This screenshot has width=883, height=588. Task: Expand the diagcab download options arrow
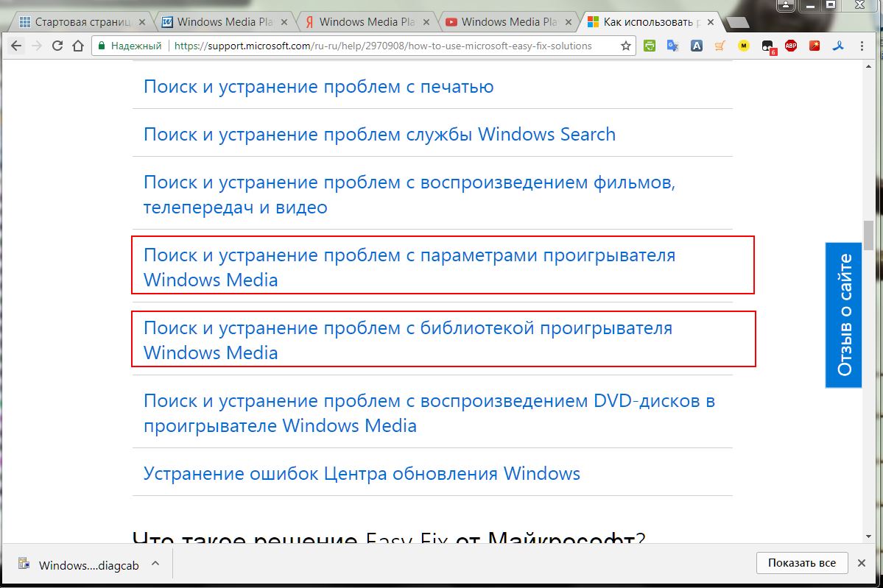coord(155,563)
